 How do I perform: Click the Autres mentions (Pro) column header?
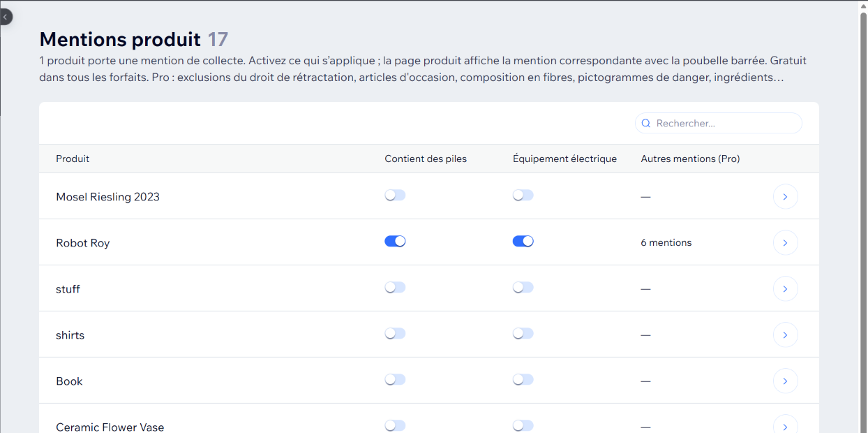coord(690,159)
